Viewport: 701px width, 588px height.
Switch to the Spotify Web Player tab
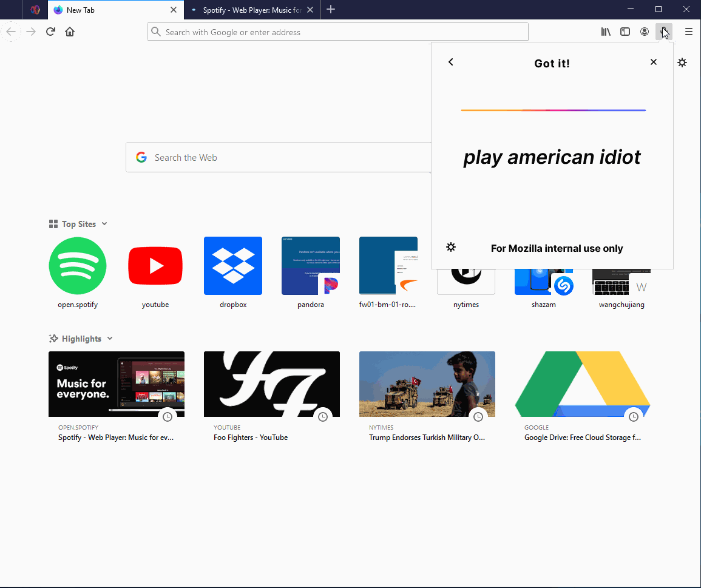252,10
